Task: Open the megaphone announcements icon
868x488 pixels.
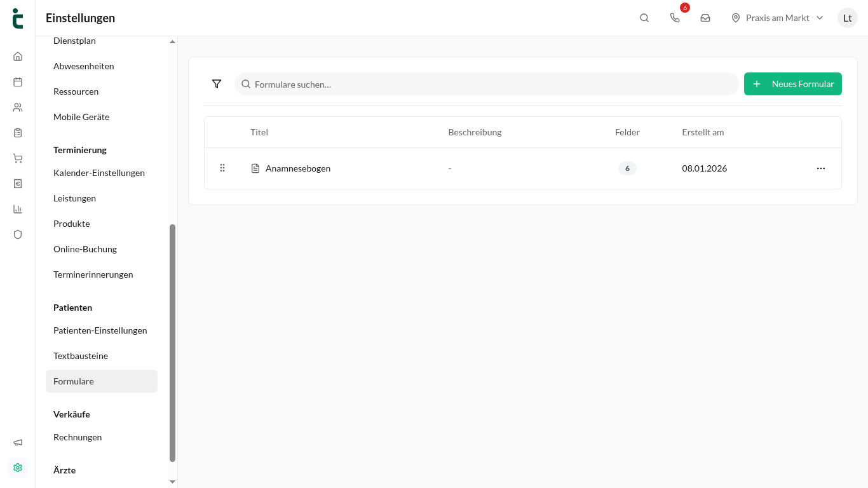Action: coord(18,442)
